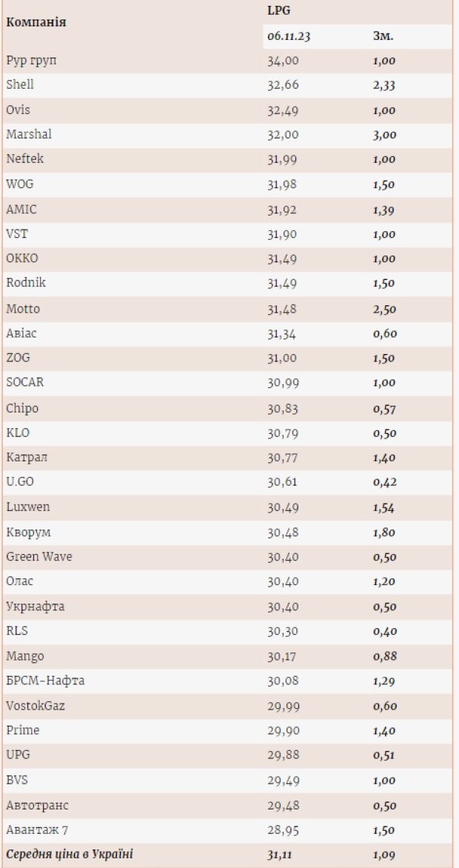Click the 06.11.23 date subheader
The width and height of the screenshot is (459, 868).
[x=289, y=36]
